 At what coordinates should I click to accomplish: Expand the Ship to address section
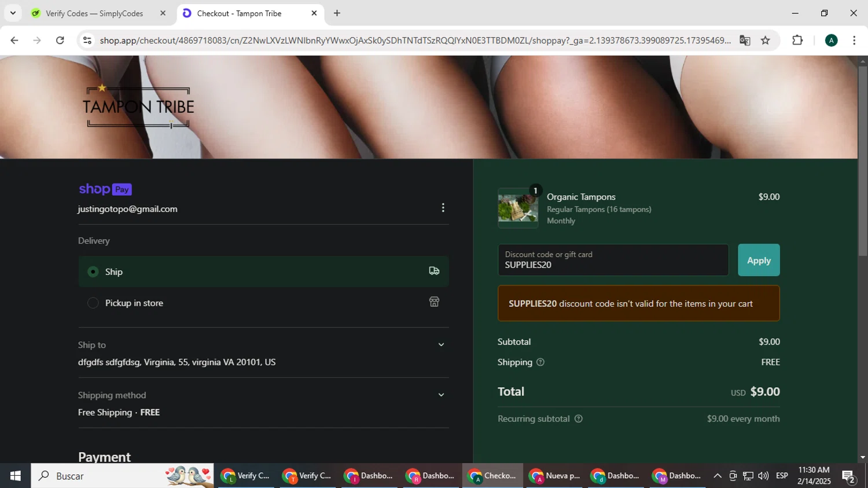[441, 345]
